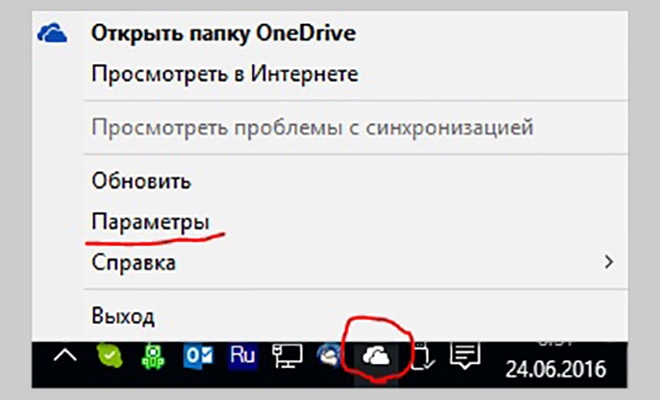This screenshot has height=400, width=660.
Task: Click the 24.06.2016 taskbar date
Action: (556, 370)
